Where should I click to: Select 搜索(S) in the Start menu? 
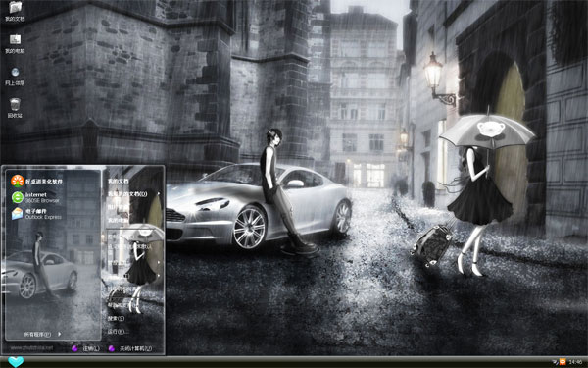(x=117, y=318)
